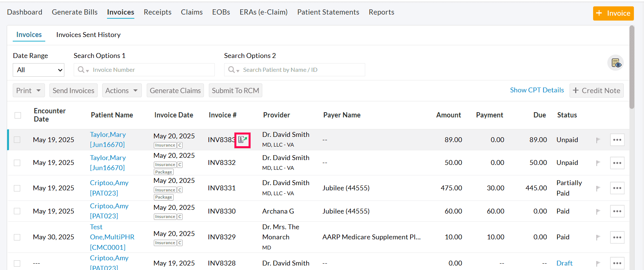Image resolution: width=644 pixels, height=270 pixels.
Task: Click the vertical scrollbar on the right
Action: 632,67
